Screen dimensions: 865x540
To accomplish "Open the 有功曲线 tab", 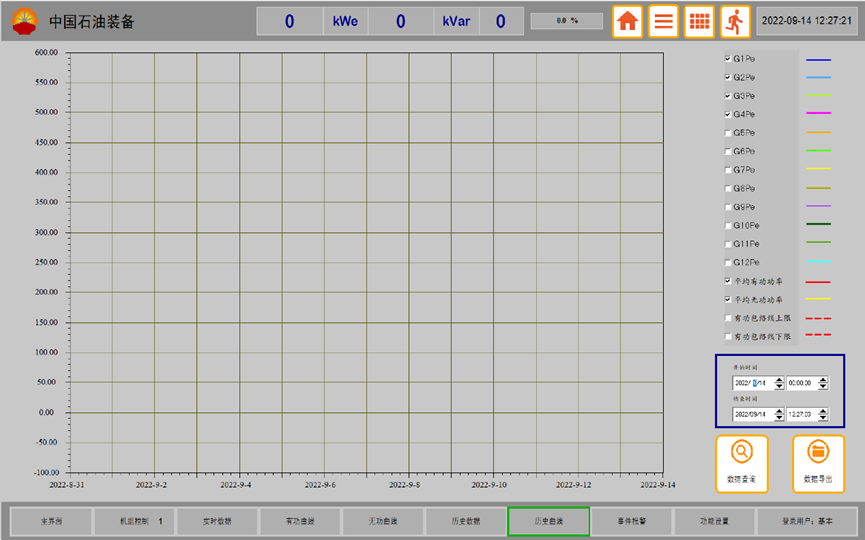I will 300,521.
